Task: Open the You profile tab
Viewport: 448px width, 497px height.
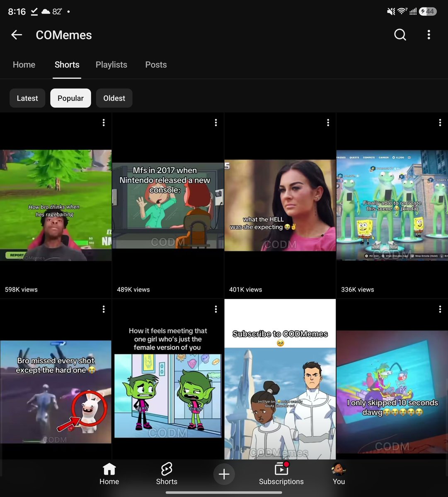Action: coord(339,474)
